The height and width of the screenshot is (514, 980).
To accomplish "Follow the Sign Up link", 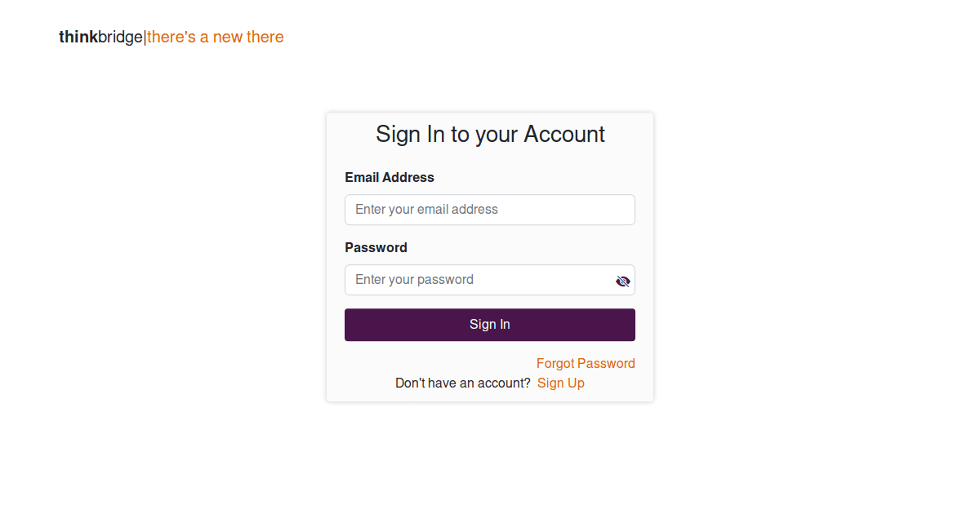I will [x=561, y=383].
